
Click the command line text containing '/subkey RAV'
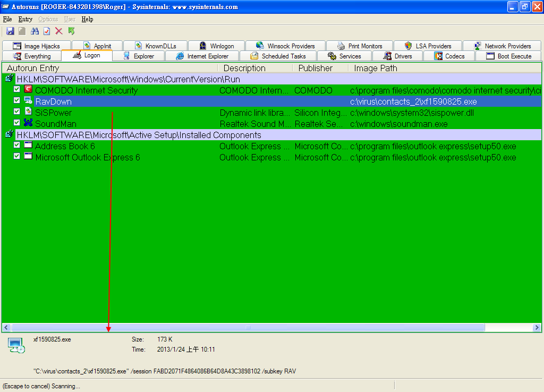click(165, 371)
